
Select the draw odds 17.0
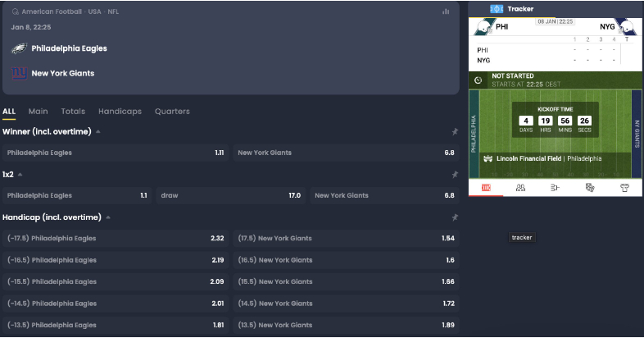click(231, 196)
